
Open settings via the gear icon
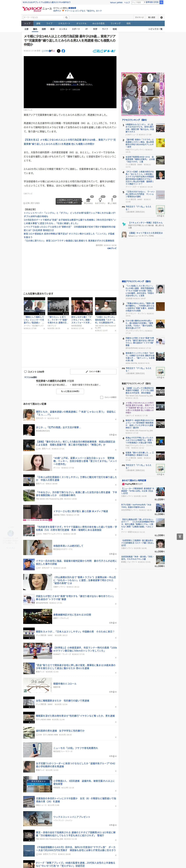coord(161,18)
